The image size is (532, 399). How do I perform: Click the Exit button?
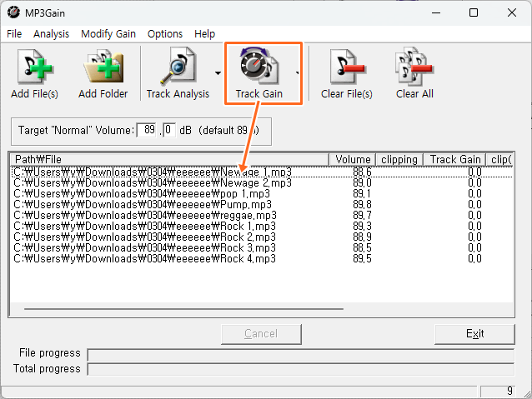point(474,334)
